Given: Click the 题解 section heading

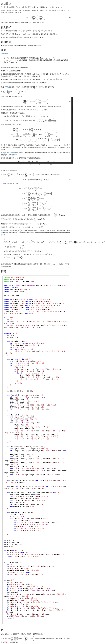Looking at the screenshot, I should [3, 50].
